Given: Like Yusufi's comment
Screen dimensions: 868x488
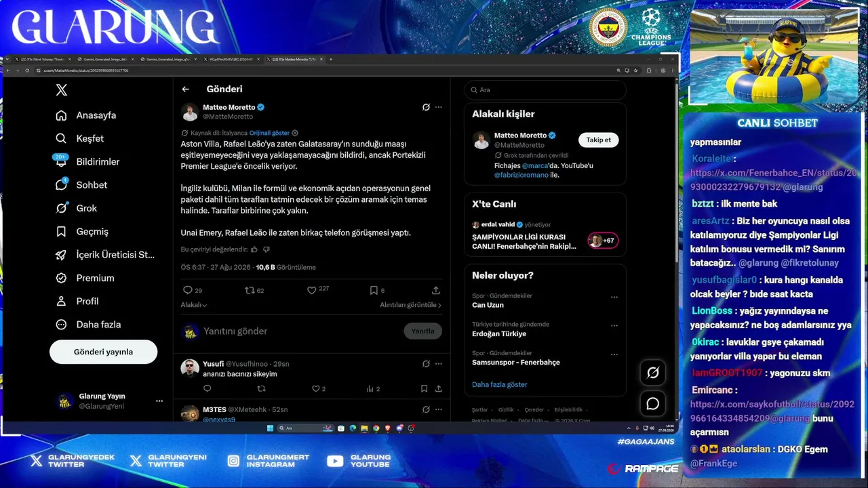Looking at the screenshot, I should (x=319, y=388).
